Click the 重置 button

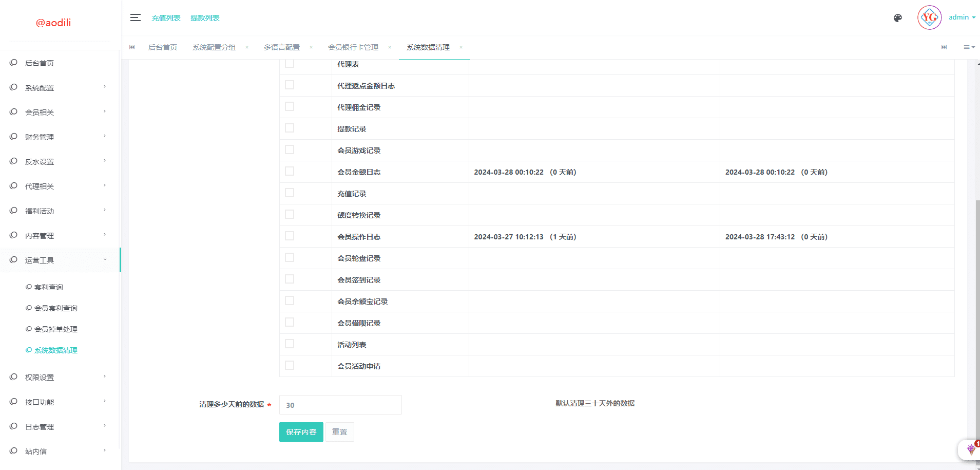click(x=339, y=432)
